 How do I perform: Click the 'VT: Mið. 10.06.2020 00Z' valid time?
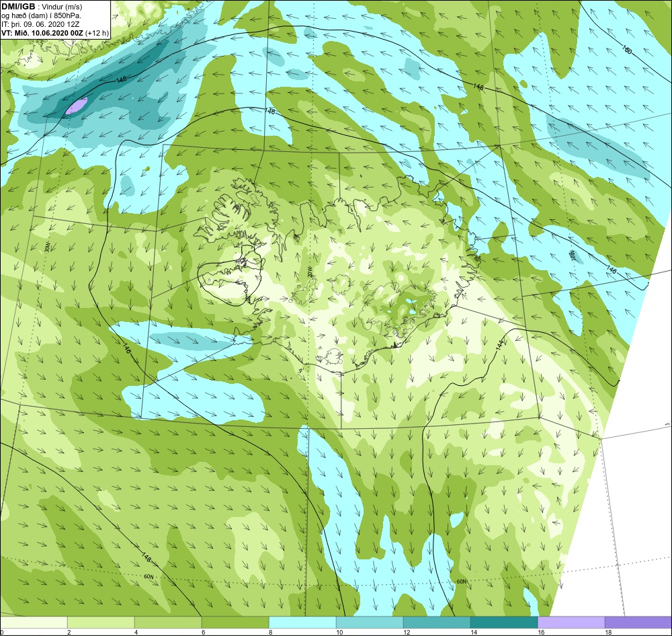(x=42, y=33)
